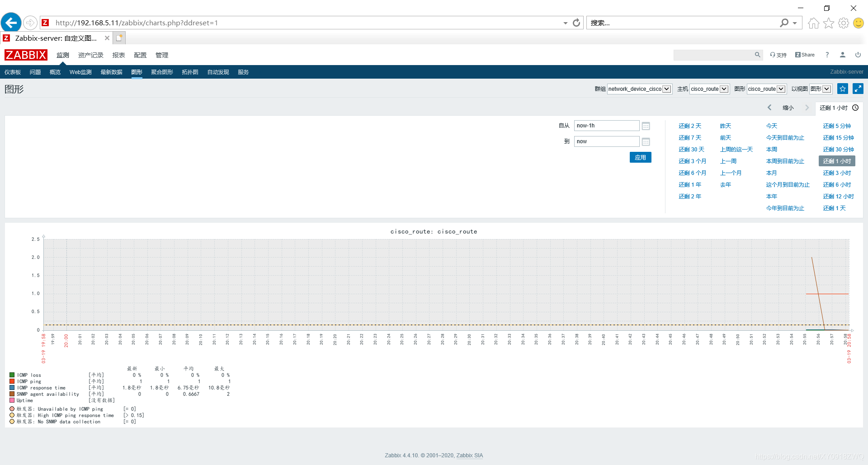The image size is (868, 465).
Task: Click the logout power icon
Action: [x=858, y=55]
